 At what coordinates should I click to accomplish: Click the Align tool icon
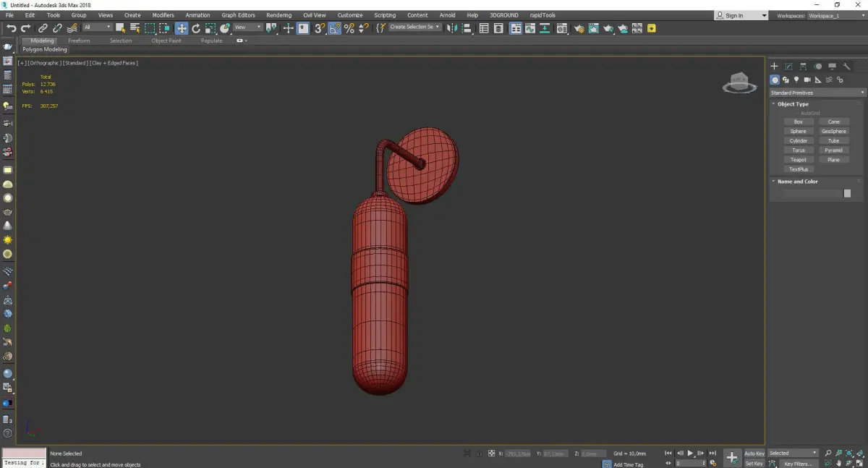click(467, 28)
